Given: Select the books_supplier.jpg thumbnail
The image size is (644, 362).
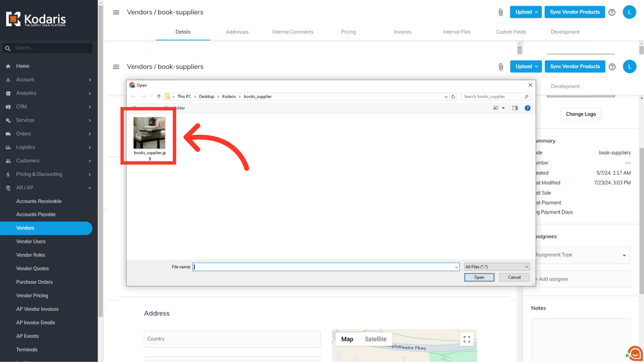Looking at the screenshot, I should coord(149,133).
